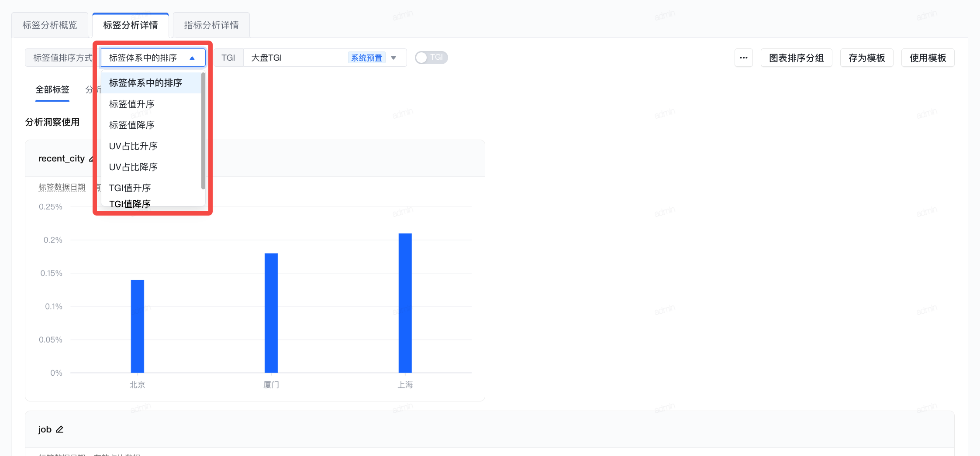980x456 pixels.
Task: Click the 标签数据日期 label
Action: point(62,187)
